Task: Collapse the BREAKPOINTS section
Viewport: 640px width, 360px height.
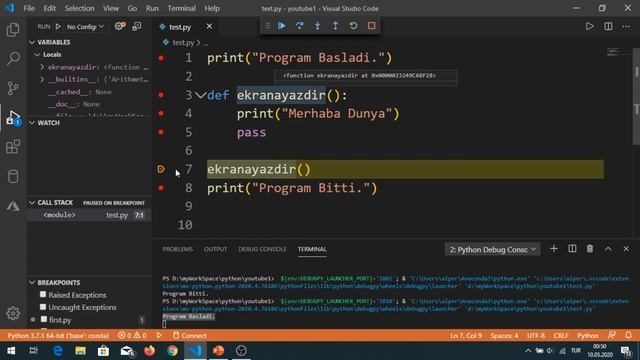Action: tap(32, 282)
